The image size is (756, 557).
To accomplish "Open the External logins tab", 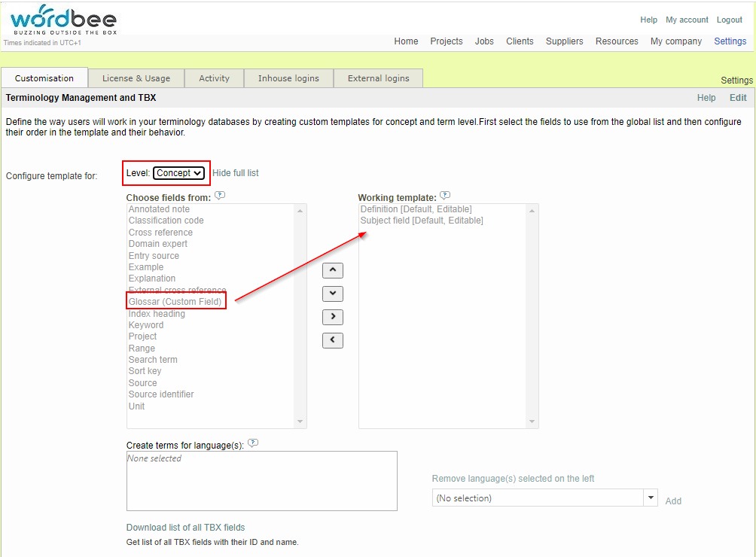I will click(378, 78).
